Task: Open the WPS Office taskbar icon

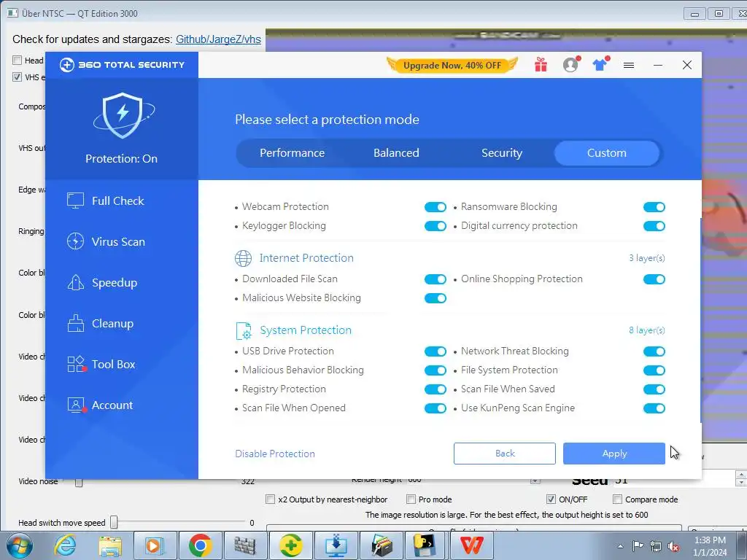Action: pyautogui.click(x=472, y=545)
